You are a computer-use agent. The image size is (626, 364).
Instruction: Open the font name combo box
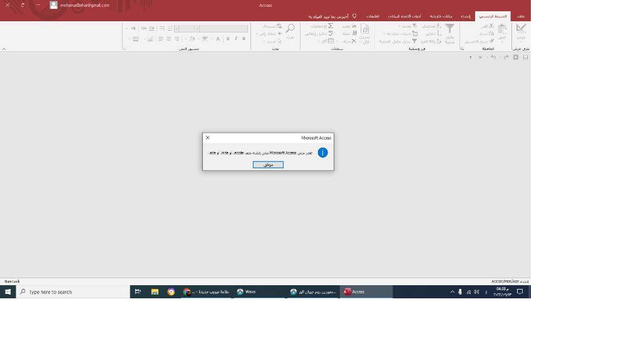point(221,29)
